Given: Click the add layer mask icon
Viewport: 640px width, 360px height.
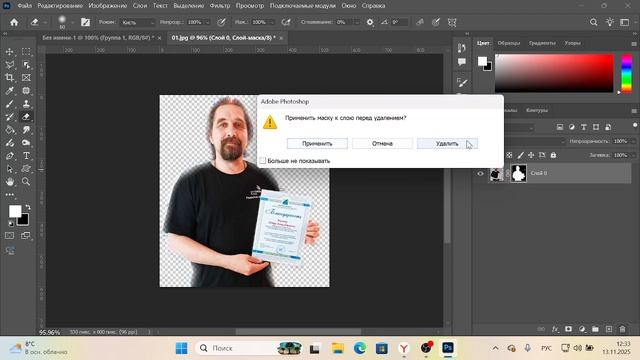Looking at the screenshot, I should pos(568,329).
